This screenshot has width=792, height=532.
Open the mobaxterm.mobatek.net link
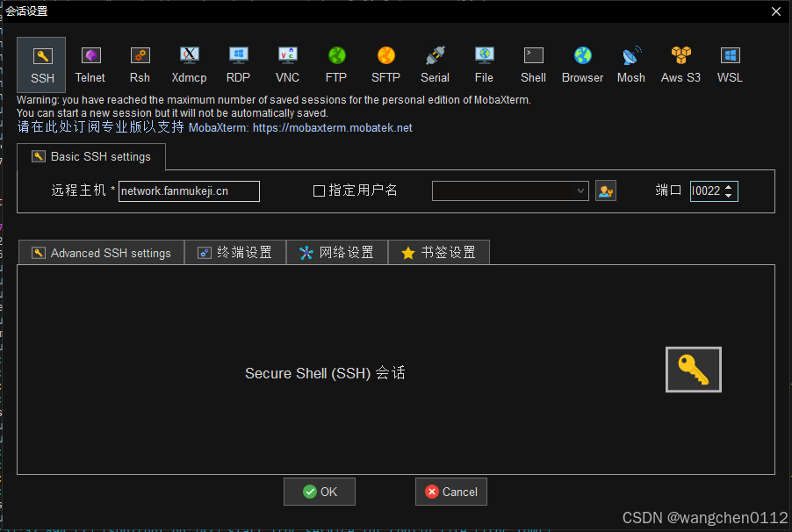click(333, 128)
